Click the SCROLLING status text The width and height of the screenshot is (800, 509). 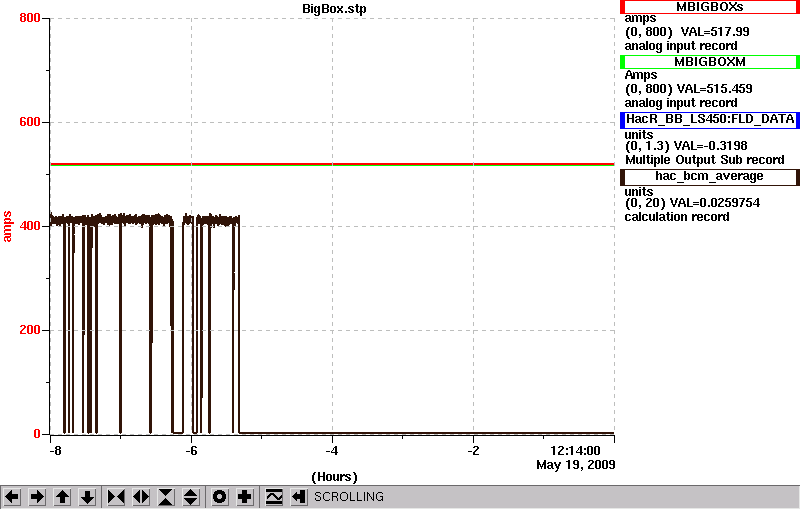(x=348, y=497)
